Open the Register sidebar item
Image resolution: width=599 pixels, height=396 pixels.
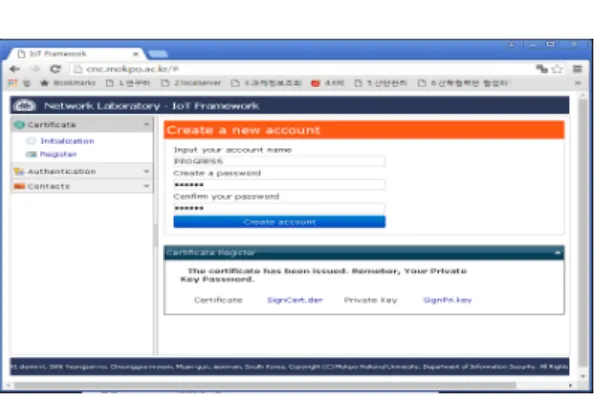58,154
